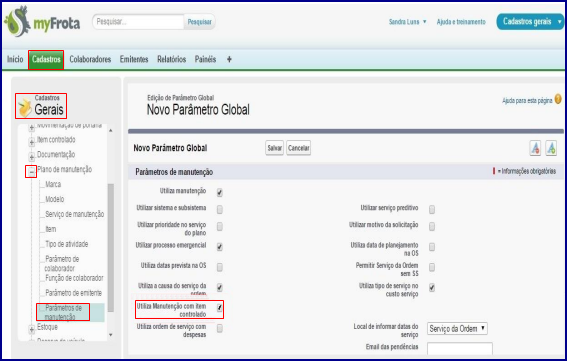Image resolution: width=567 pixels, height=361 pixels.
Task: Click the green-badged A icon at far right
Action: click(551, 148)
